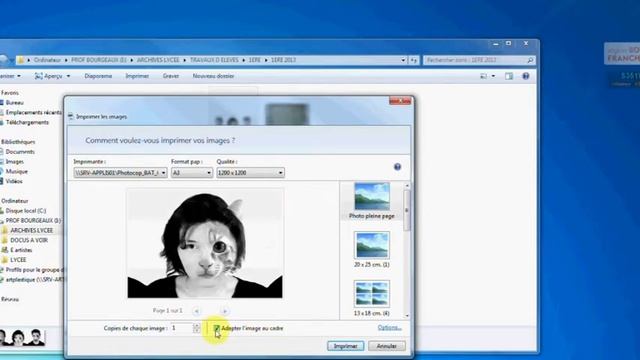Viewport: 640px width, 360px height.
Task: Select 'Disque local (C:)' in sidebar
Action: pyautogui.click(x=25, y=211)
